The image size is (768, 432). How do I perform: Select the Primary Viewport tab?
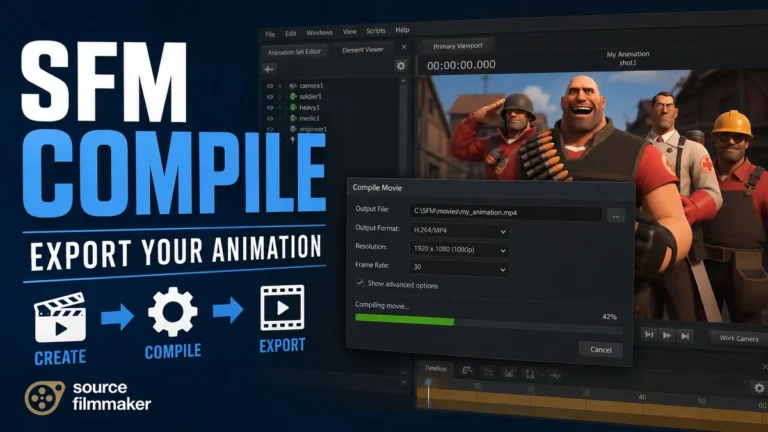pos(458,46)
